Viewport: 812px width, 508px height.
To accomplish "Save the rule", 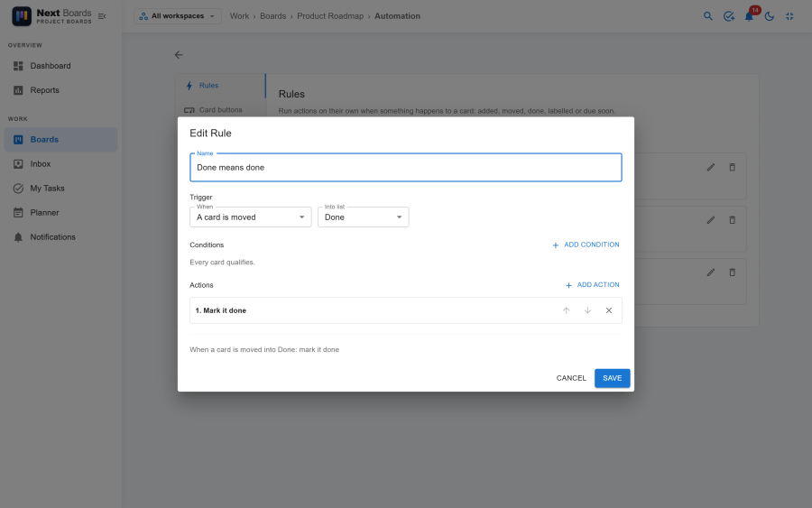I will point(612,378).
